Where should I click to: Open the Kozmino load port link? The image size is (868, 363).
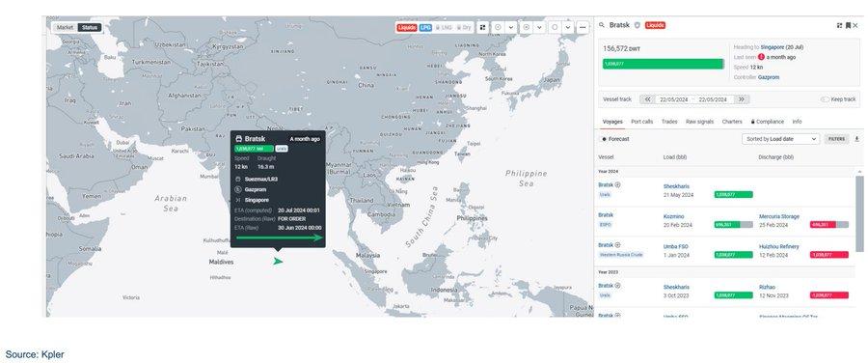[x=674, y=216]
